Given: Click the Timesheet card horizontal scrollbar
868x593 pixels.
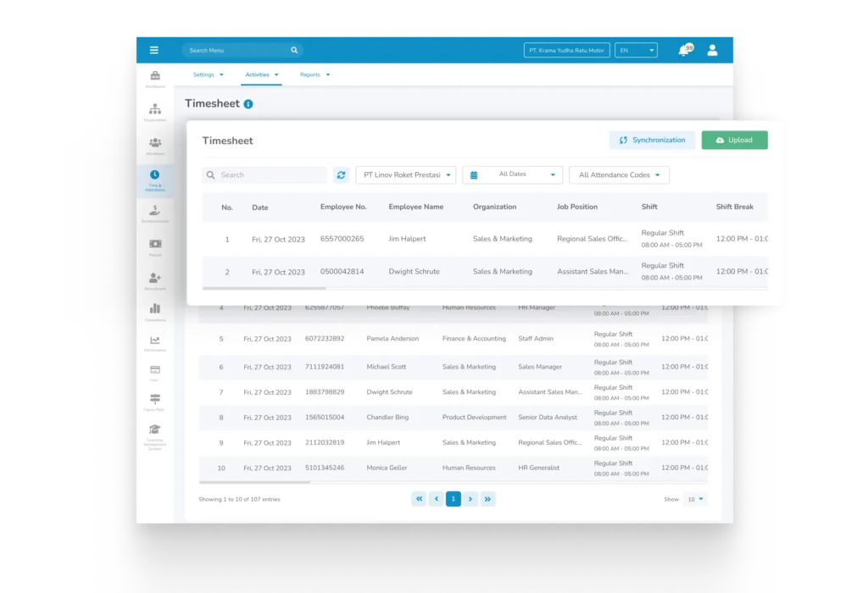Looking at the screenshot, I should click(264, 288).
